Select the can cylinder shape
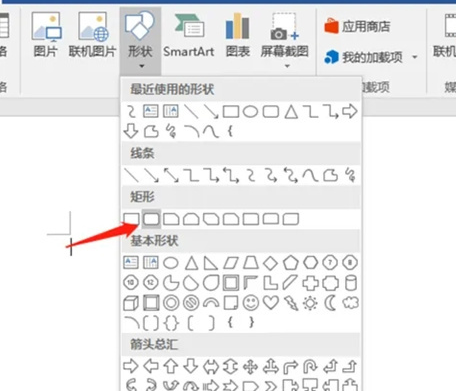The image size is (456, 391). (351, 283)
